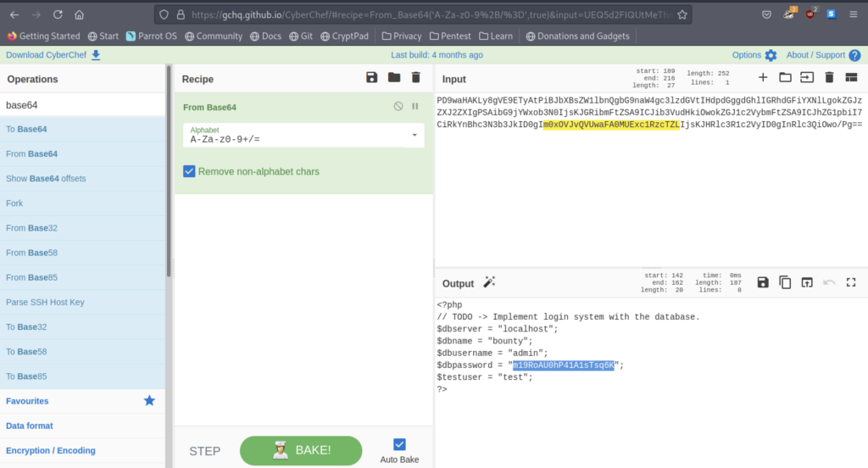Open the output magic wand

[489, 282]
